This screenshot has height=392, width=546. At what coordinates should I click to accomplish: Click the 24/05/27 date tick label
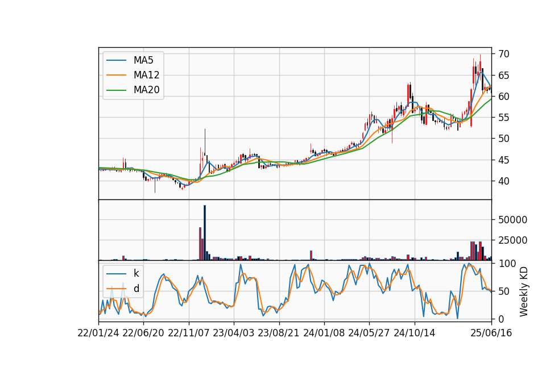pyautogui.click(x=369, y=333)
